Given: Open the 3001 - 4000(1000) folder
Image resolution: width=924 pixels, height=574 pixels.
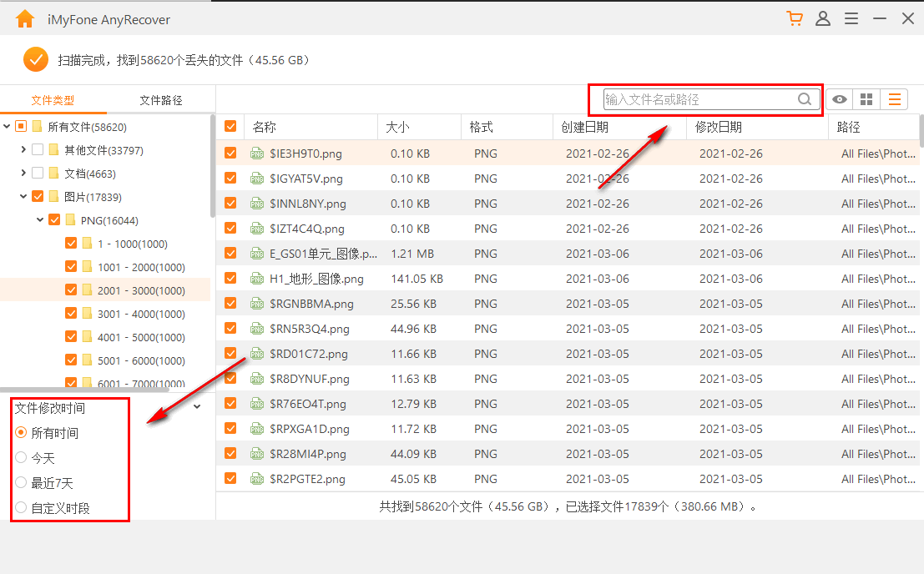Looking at the screenshot, I should click(141, 314).
